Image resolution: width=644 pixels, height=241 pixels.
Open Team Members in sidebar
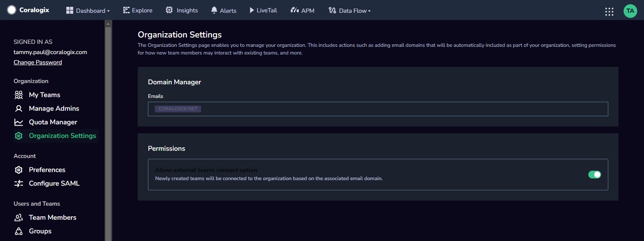(53, 218)
